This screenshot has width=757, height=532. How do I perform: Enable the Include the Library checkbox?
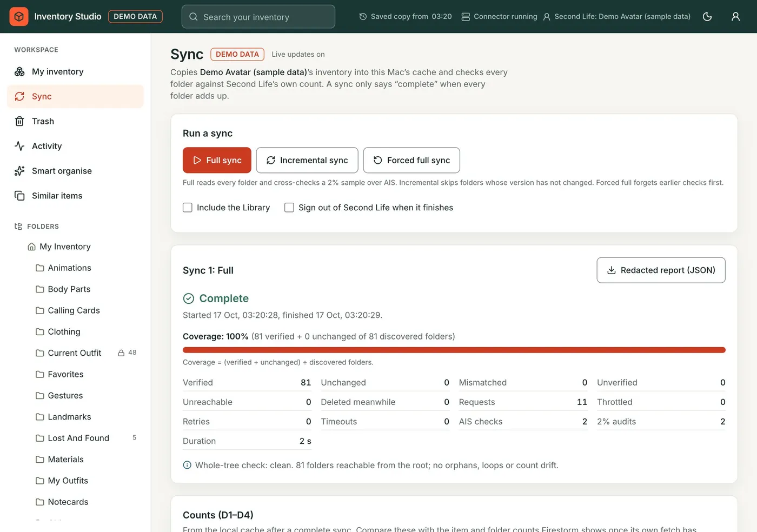[188, 208]
